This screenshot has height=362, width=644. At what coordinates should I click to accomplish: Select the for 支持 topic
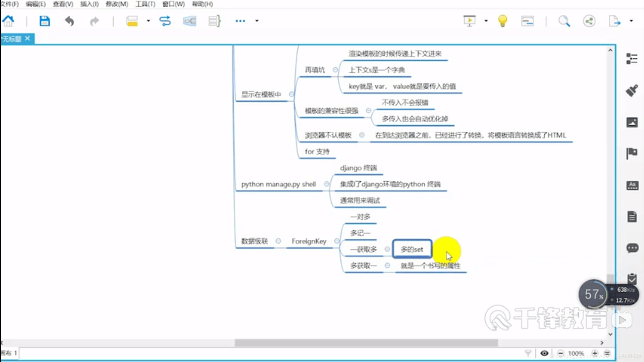(317, 152)
